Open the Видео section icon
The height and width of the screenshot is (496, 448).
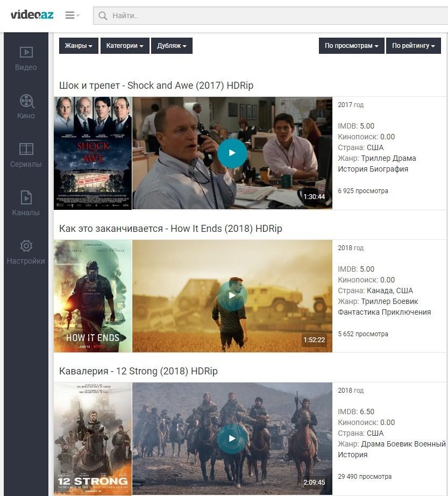[26, 52]
